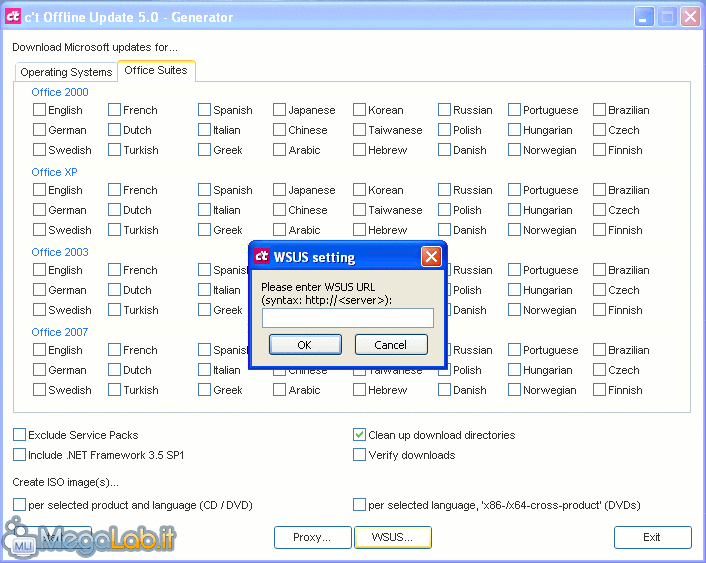Screen dimensions: 706x563
Task: Focus the WSUS URL text field
Action: click(x=348, y=318)
